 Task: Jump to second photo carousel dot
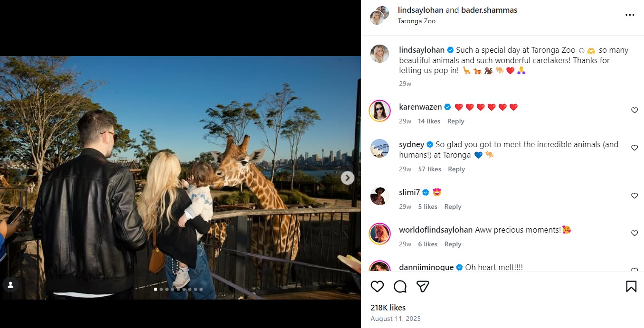161,289
